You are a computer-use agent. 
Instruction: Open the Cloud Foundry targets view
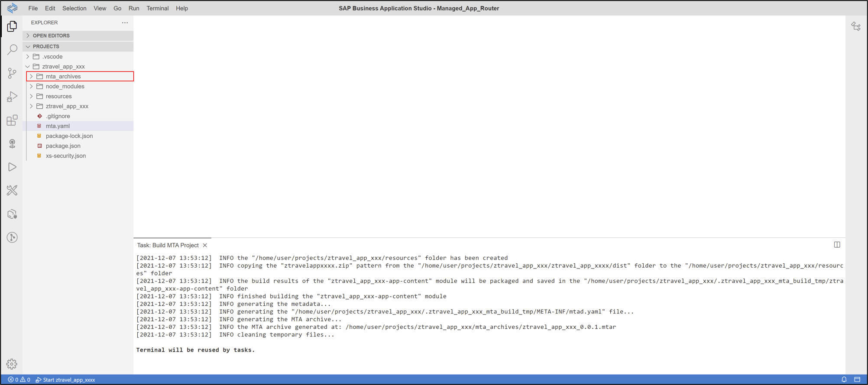point(12,143)
